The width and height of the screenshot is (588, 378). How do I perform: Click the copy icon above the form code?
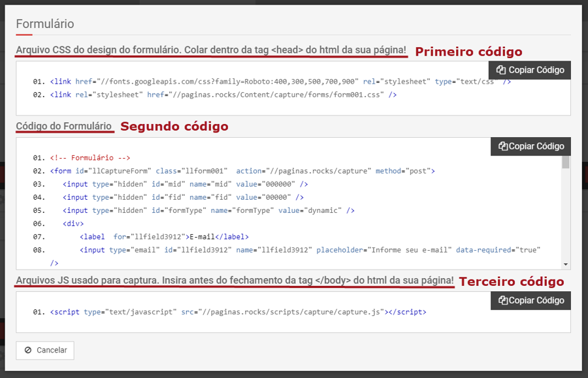pyautogui.click(x=502, y=146)
